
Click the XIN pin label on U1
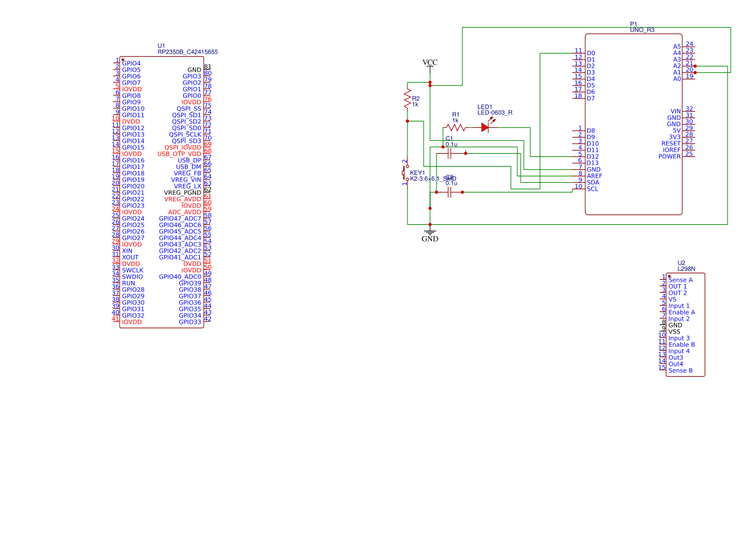127,251
